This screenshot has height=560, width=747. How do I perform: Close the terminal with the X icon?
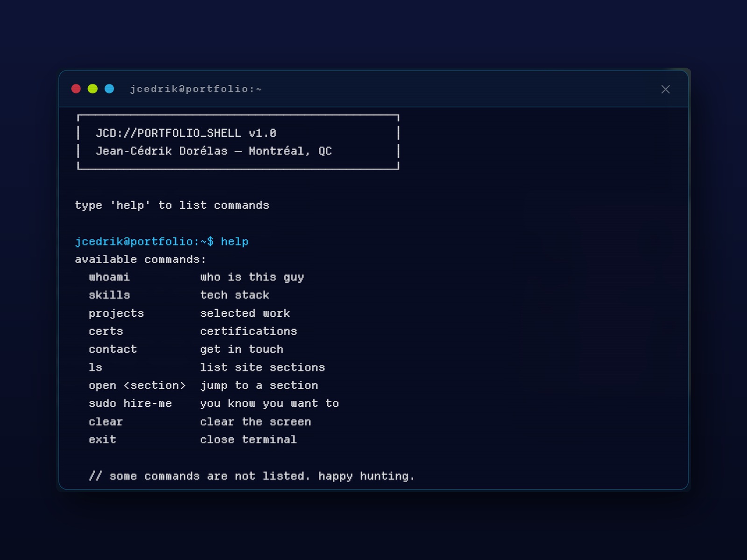coord(665,89)
